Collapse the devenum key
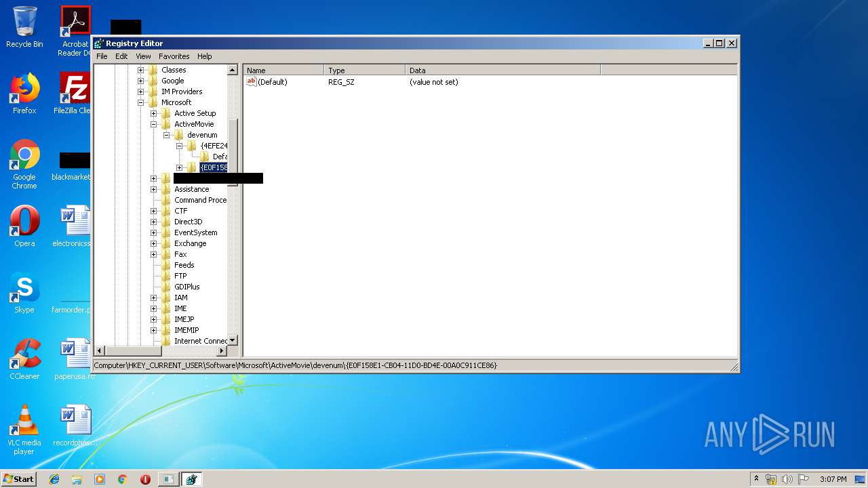This screenshot has height=488, width=868. [166, 135]
